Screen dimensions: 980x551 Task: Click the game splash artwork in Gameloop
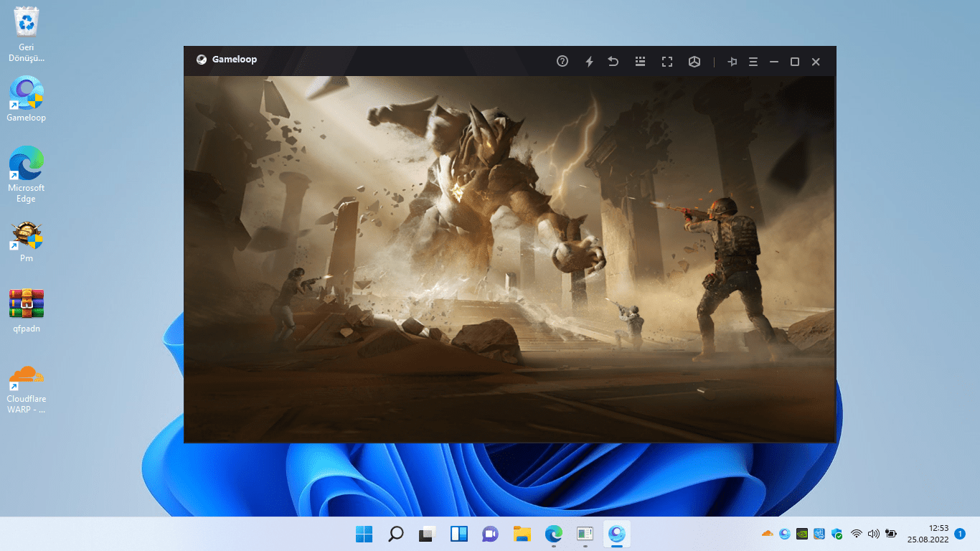(509, 259)
